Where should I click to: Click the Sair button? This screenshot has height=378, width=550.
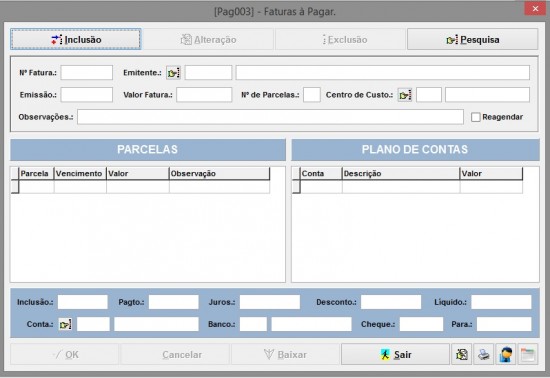pyautogui.click(x=395, y=355)
